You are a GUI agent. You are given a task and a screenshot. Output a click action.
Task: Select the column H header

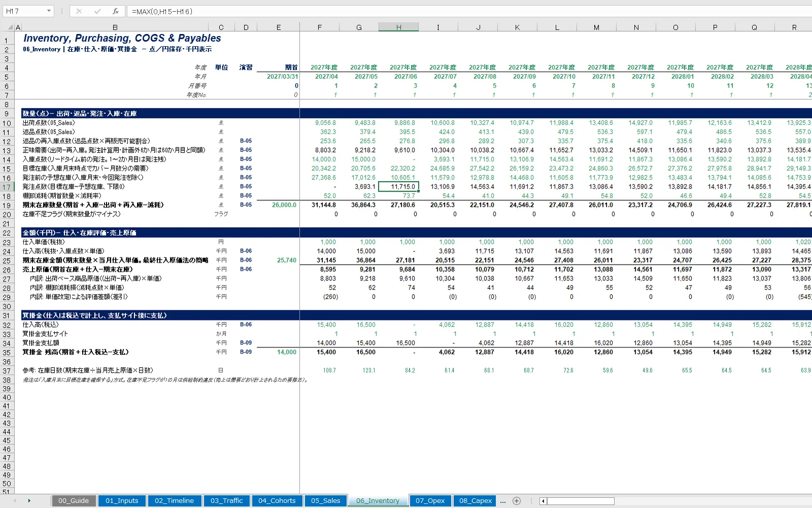click(399, 27)
